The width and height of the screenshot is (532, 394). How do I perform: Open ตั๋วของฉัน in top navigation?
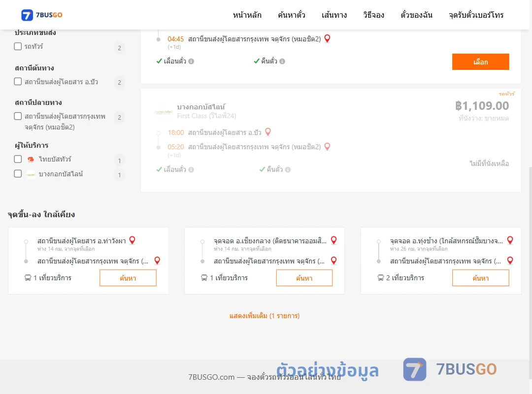pyautogui.click(x=416, y=15)
